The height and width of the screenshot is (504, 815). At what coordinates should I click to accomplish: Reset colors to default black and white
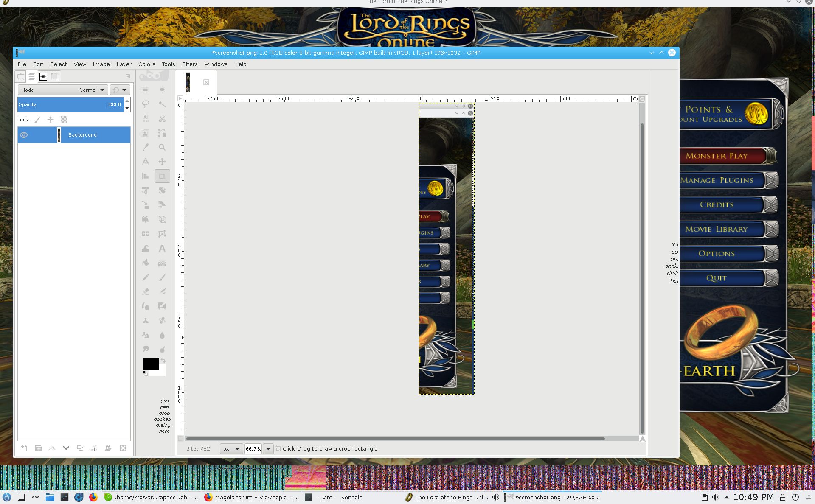(145, 373)
